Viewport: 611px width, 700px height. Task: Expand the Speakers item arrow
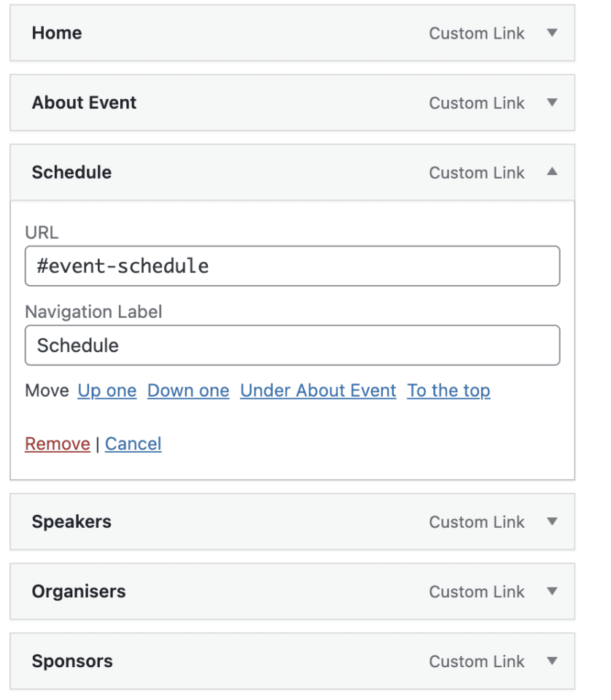click(x=552, y=521)
